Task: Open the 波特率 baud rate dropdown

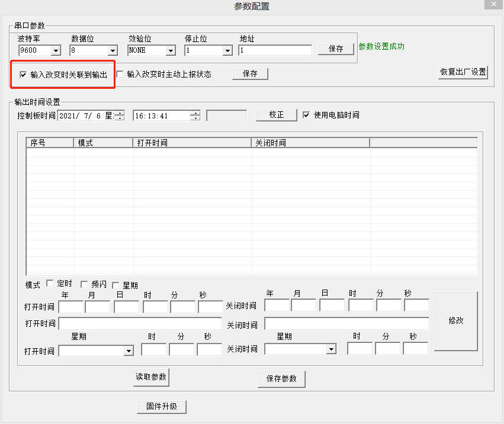Action: pyautogui.click(x=56, y=50)
